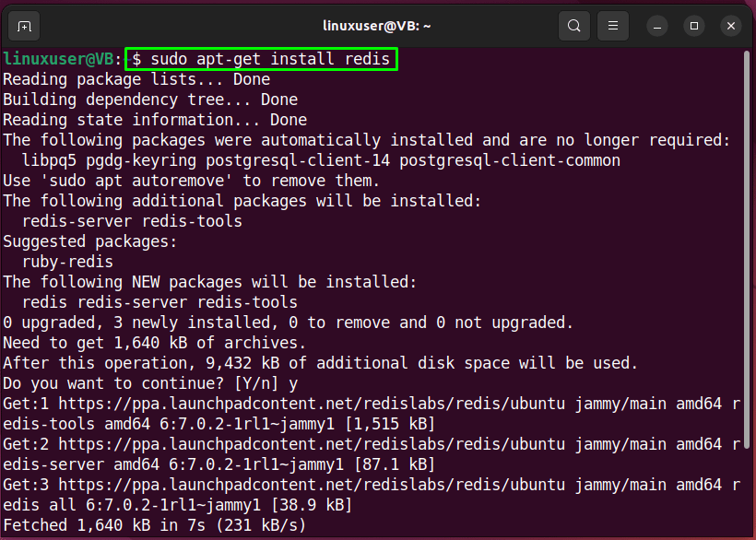Click the typed 'y' confirmation character

[292, 382]
